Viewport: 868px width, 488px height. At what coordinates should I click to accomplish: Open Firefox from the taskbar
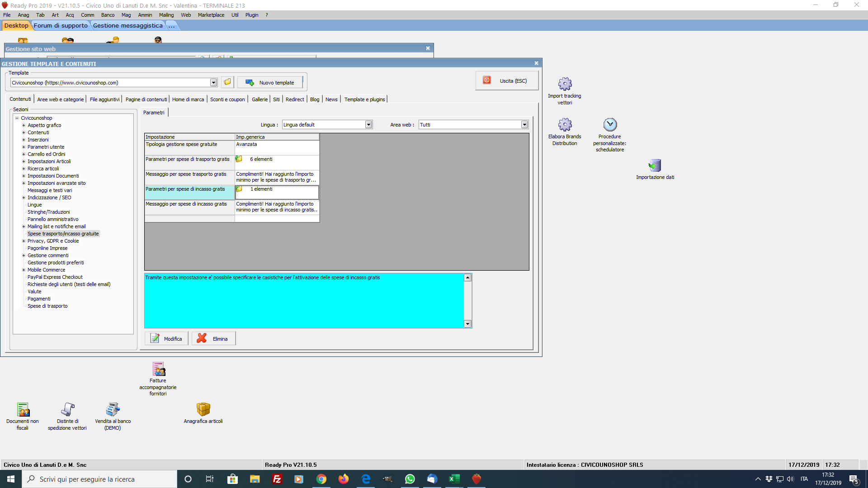point(344,479)
